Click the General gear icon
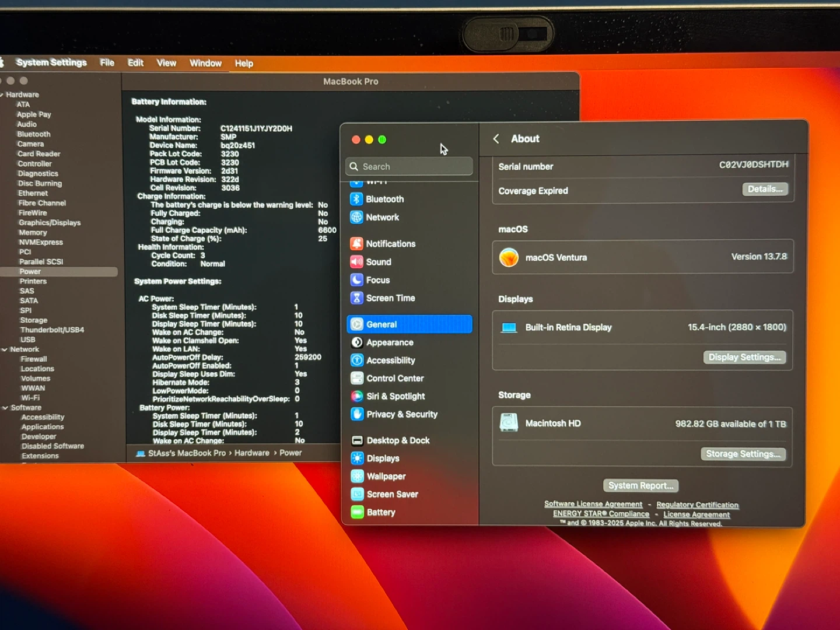The height and width of the screenshot is (630, 840). [x=357, y=324]
